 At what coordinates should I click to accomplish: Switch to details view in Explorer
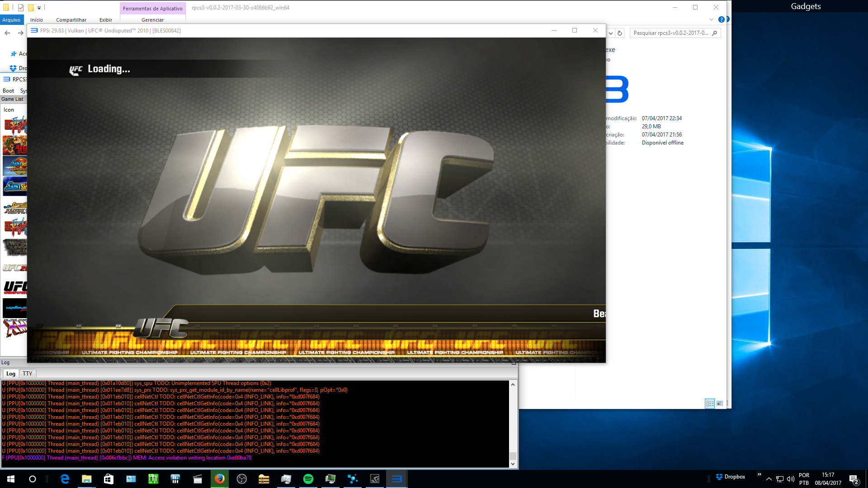pos(710,404)
